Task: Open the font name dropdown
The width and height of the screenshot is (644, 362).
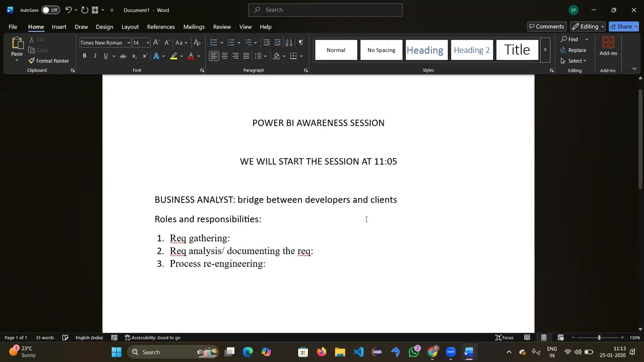Action: point(129,43)
